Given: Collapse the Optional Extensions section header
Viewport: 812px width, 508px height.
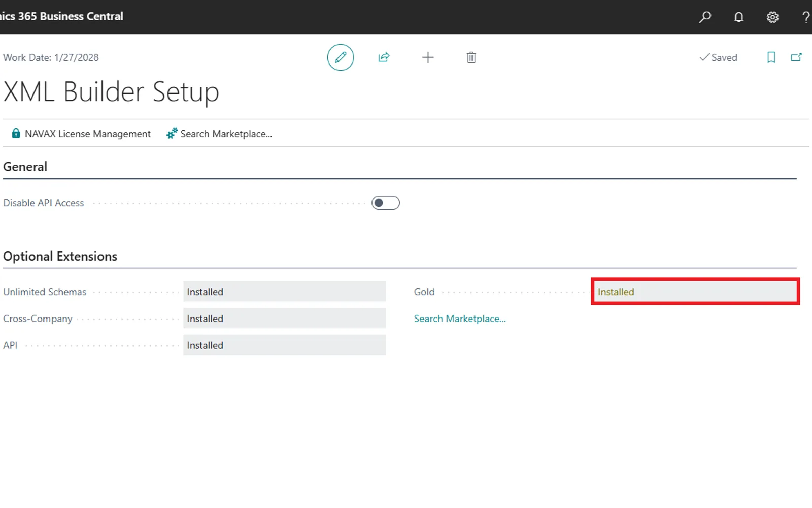Looking at the screenshot, I should click(60, 256).
